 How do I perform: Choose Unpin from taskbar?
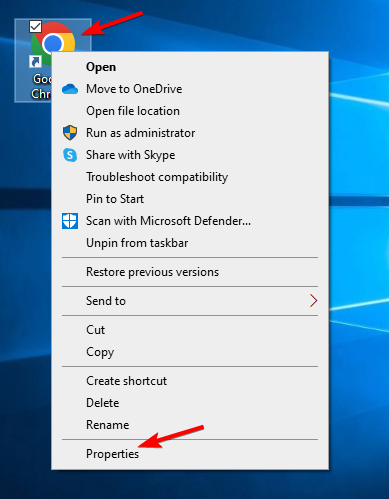[x=190, y=243]
